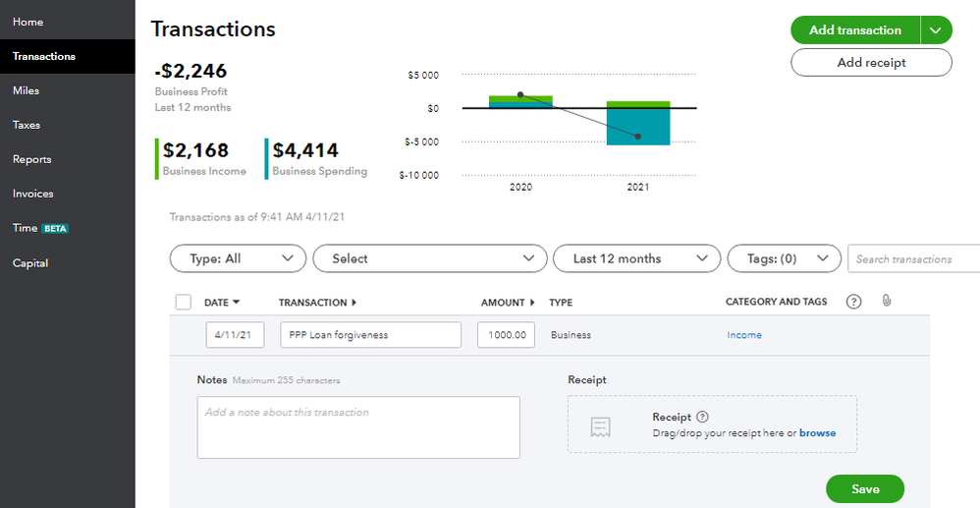Expand the Add transaction arrow menu
Screen dimensions: 980x508
pos(936,30)
